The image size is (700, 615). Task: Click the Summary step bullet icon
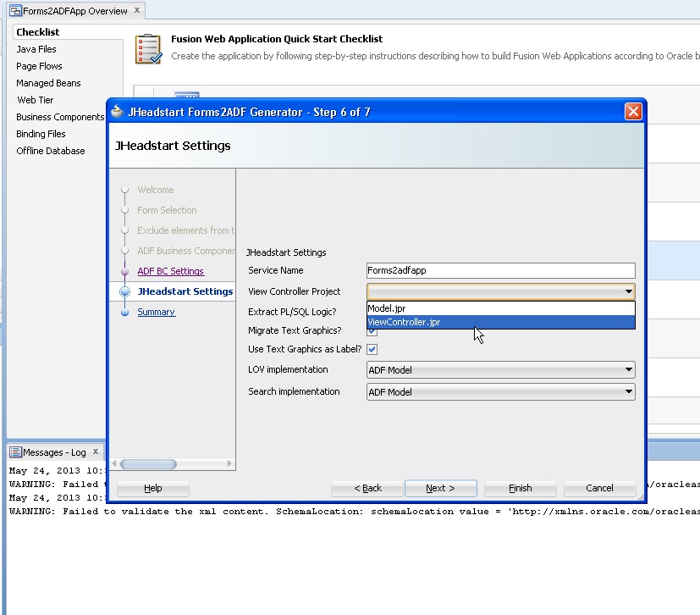point(125,313)
